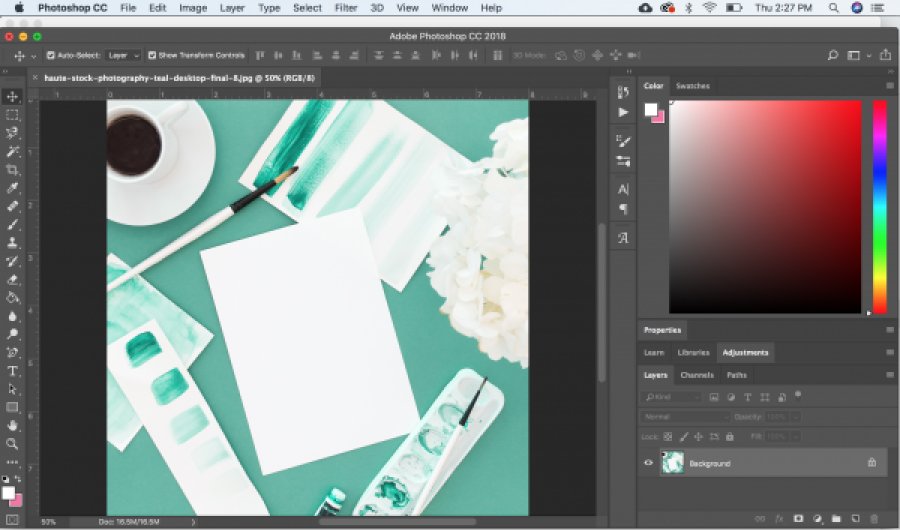Click the foreground color swatch in toolbar
Viewport: 900px width, 530px height.
click(8, 493)
